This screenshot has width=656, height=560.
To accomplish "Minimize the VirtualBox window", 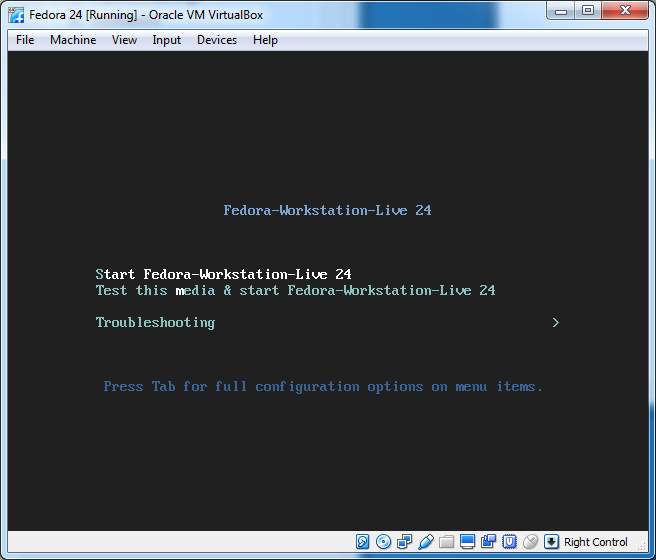I will (561, 11).
